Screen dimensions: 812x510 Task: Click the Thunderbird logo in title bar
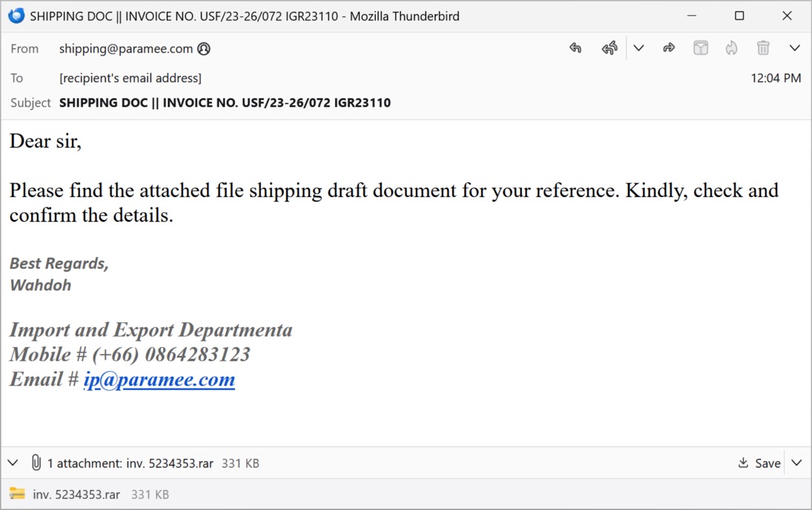point(16,16)
